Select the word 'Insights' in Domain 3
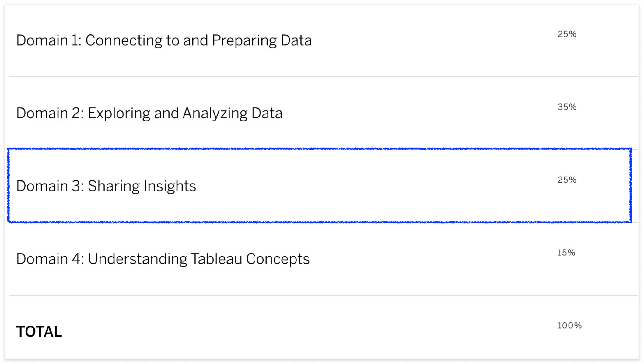This screenshot has width=644, height=364. click(x=170, y=186)
